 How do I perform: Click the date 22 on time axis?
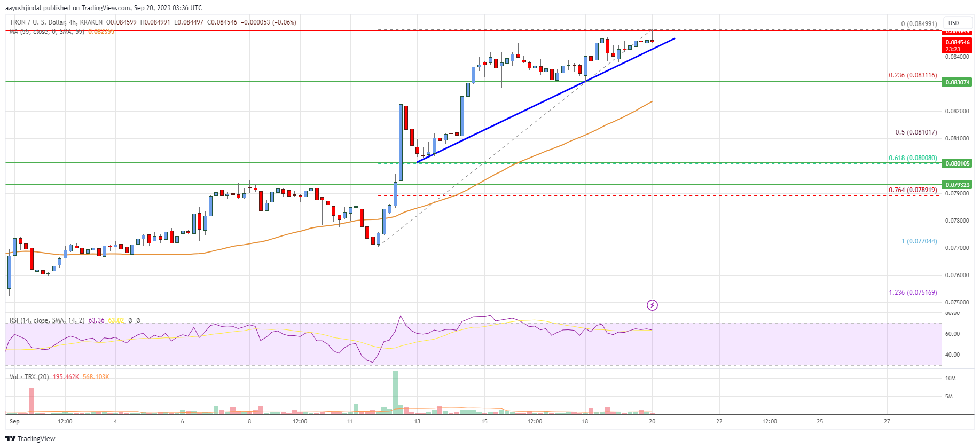point(719,421)
